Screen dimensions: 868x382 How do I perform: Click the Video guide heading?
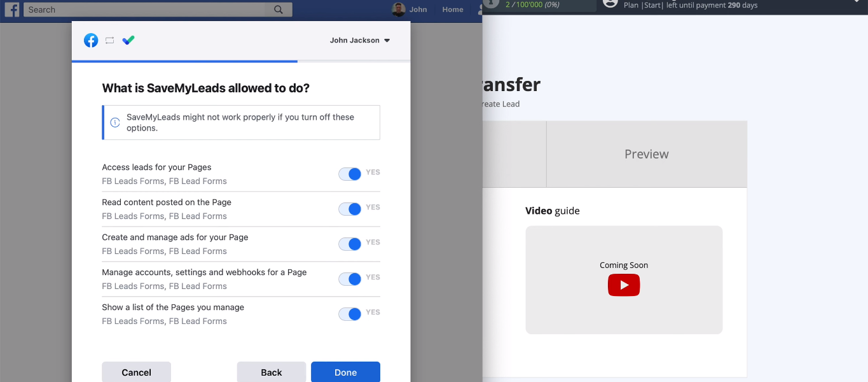(553, 211)
